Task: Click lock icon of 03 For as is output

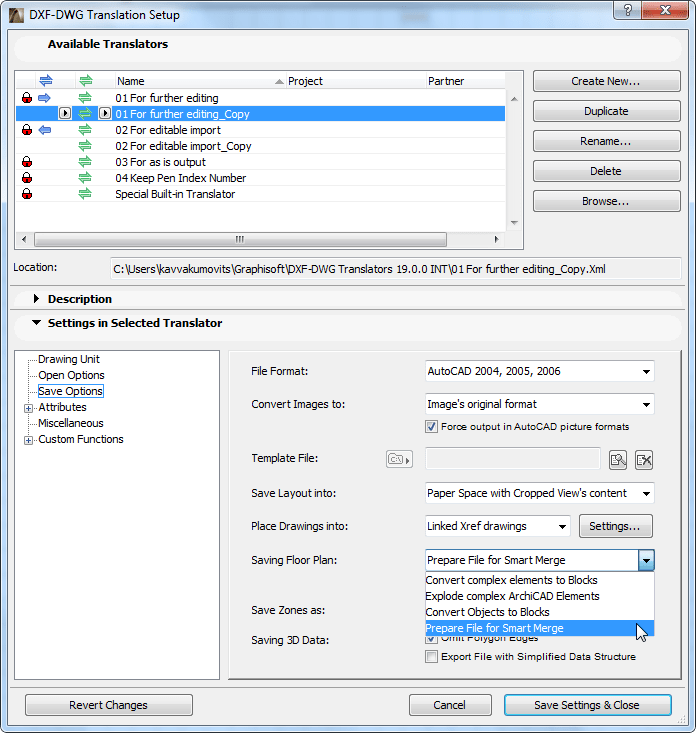Action: tap(27, 162)
